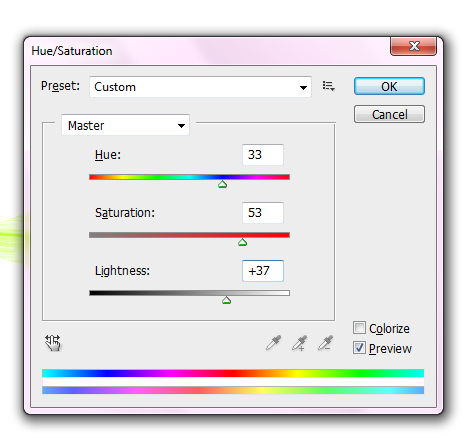Click the Hue slider triangle handle
This screenshot has width=473, height=440.
tap(222, 184)
